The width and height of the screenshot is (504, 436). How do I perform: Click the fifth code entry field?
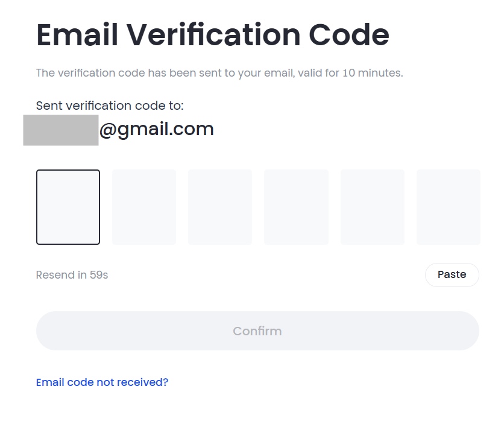[372, 206]
